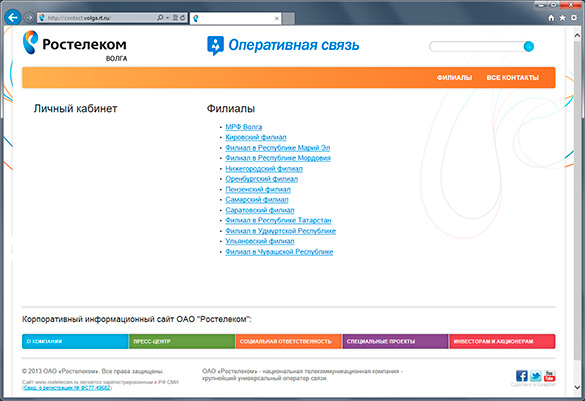
Task: Minimize the browser window
Action: [541, 4]
